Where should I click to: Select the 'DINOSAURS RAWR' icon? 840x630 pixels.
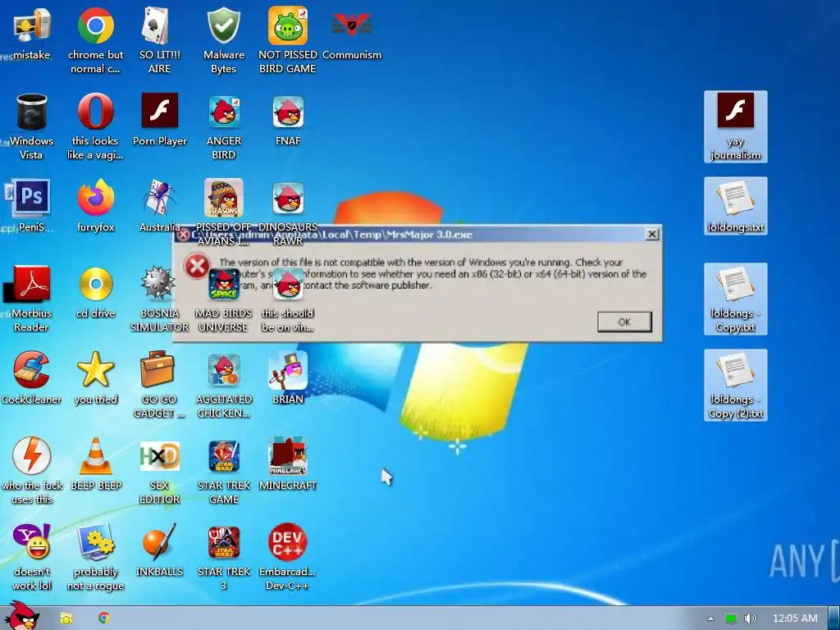288,212
